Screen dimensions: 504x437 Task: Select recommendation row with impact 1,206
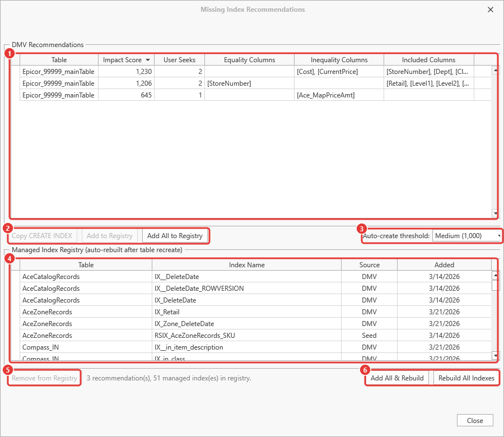(251, 83)
